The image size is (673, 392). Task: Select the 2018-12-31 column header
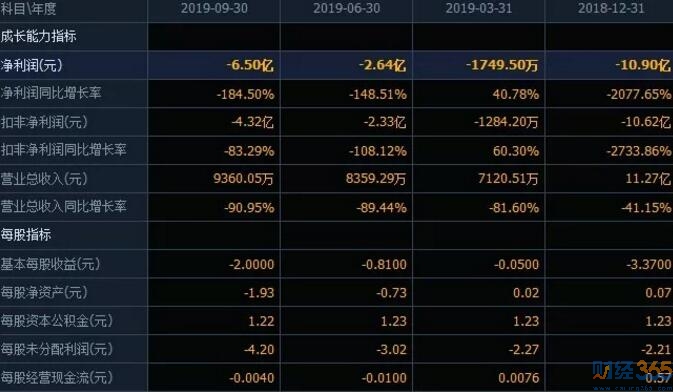coord(611,9)
